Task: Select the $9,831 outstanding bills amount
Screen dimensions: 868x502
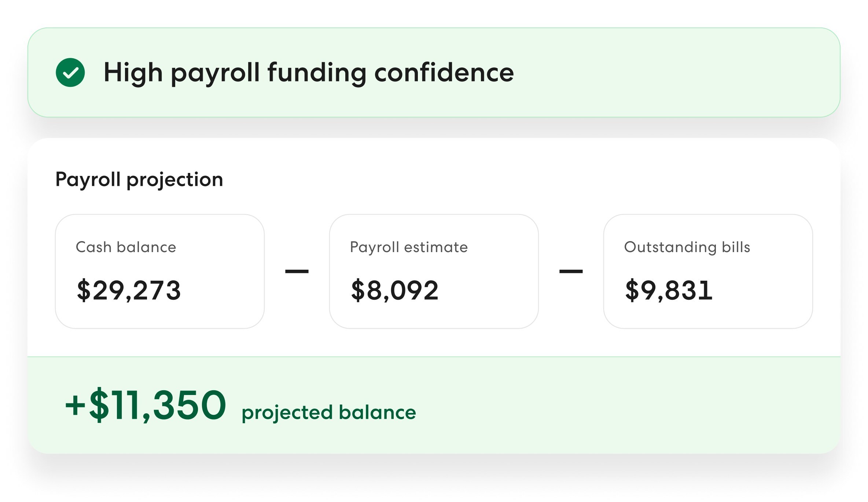Action: click(669, 290)
